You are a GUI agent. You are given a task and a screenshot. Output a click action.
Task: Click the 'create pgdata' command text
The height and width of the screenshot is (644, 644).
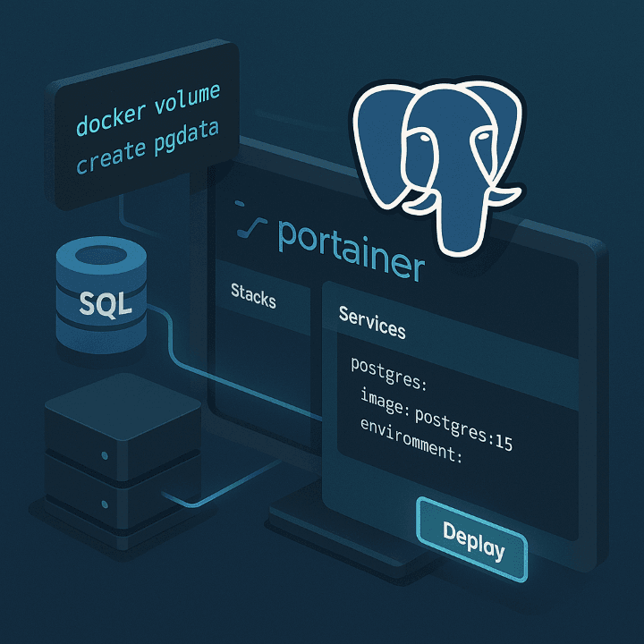[147, 153]
